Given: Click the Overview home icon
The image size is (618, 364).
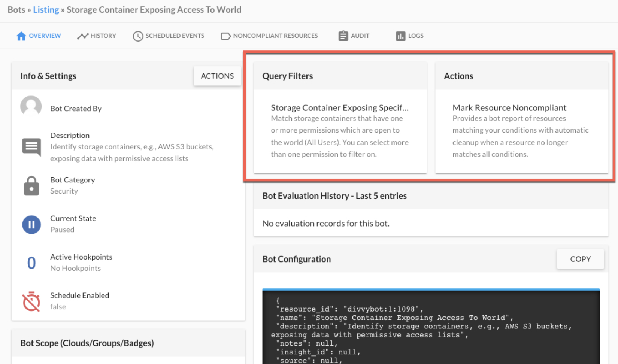Looking at the screenshot, I should coord(21,36).
